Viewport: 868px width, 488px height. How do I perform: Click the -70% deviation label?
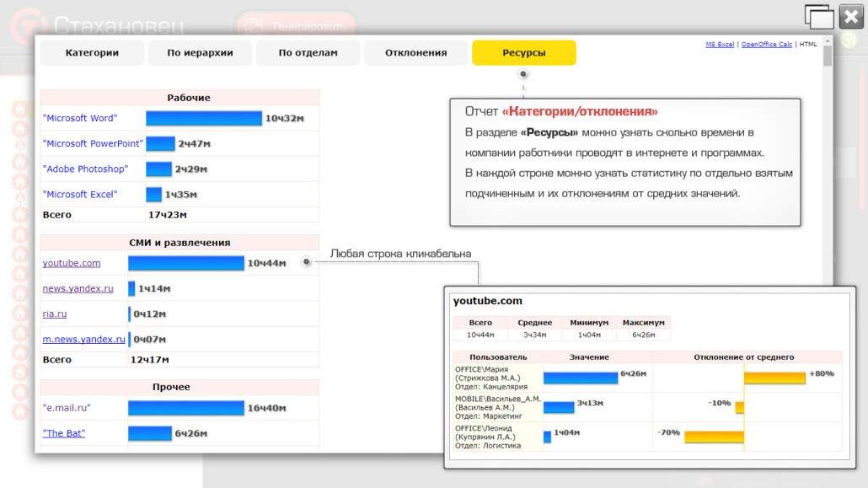pyautogui.click(x=668, y=432)
